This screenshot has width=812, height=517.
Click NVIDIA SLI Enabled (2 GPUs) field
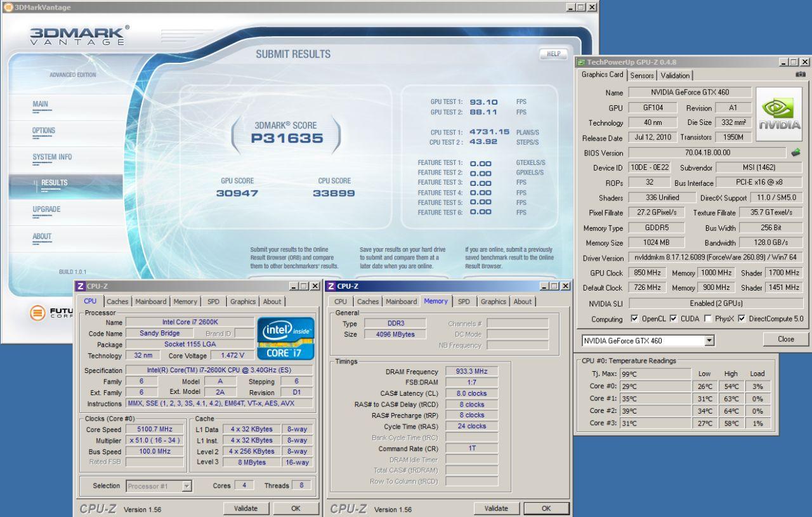pos(715,303)
